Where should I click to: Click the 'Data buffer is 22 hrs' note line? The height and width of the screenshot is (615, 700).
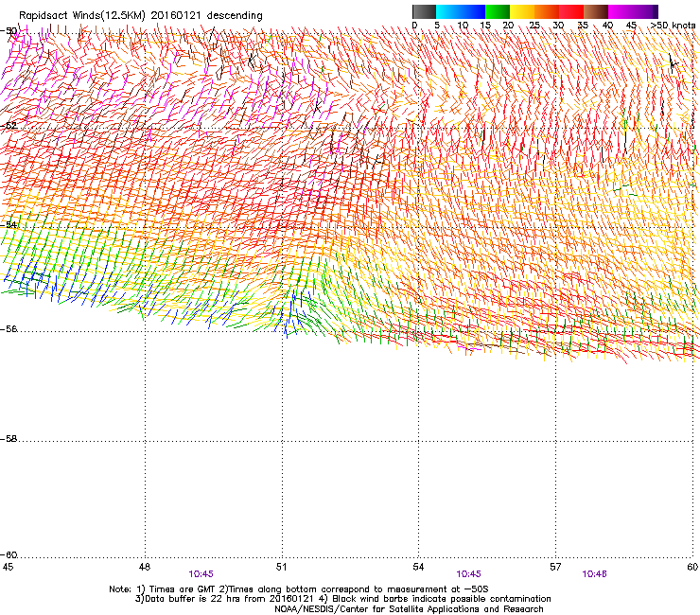[x=342, y=599]
